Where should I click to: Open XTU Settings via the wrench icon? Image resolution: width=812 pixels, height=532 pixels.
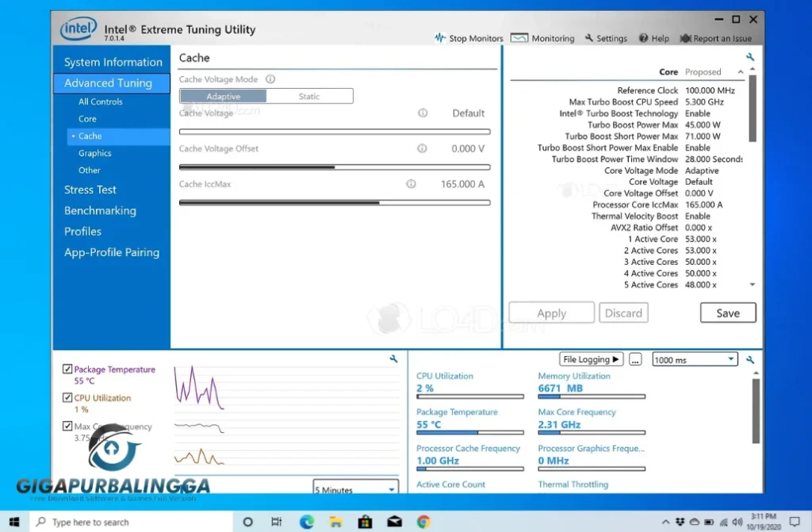588,37
